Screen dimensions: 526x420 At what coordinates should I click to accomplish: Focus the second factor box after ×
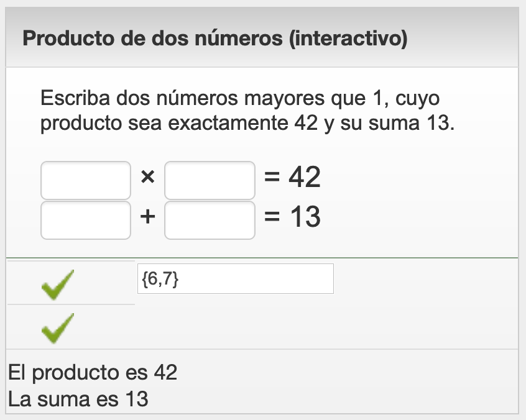point(210,180)
